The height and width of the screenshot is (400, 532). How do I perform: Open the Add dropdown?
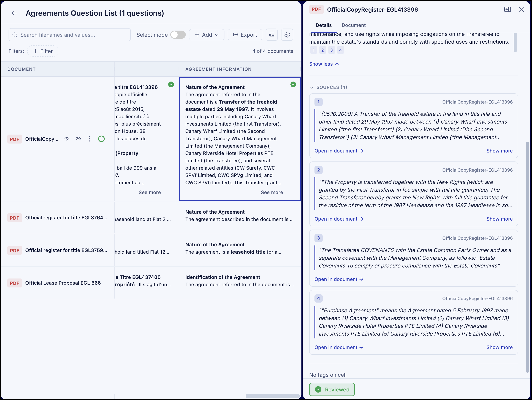pos(207,35)
